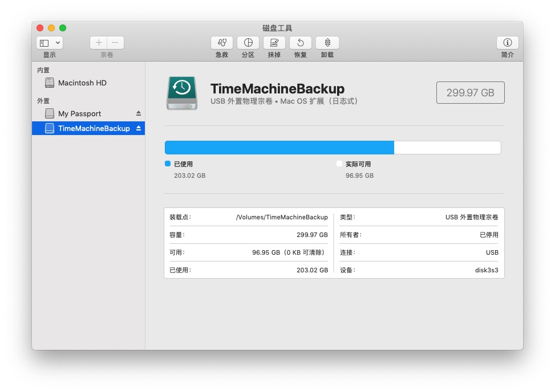Open the Info (简介) panel
The height and width of the screenshot is (392, 555).
coord(507,43)
